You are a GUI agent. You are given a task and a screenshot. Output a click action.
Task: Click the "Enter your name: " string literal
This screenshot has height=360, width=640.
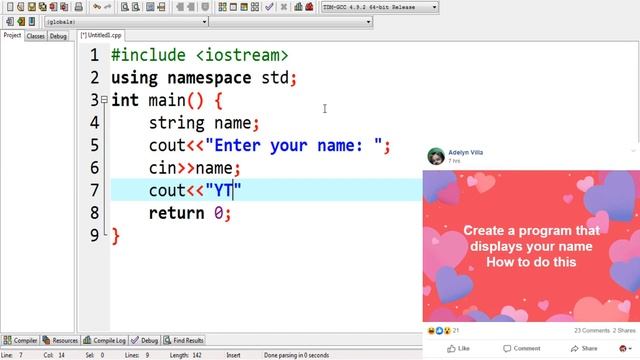point(294,145)
